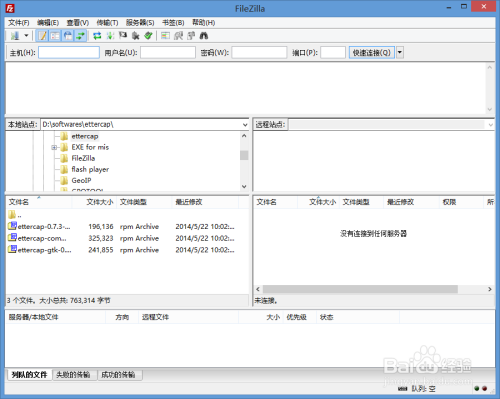The width and height of the screenshot is (500, 399).
Task: Open the directory listing filters icon
Action: click(165, 36)
